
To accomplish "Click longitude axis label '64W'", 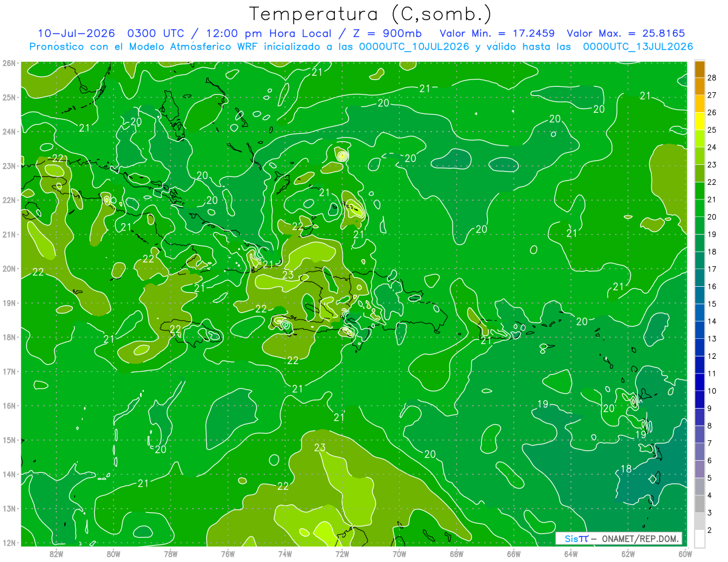I will pos(571,553).
